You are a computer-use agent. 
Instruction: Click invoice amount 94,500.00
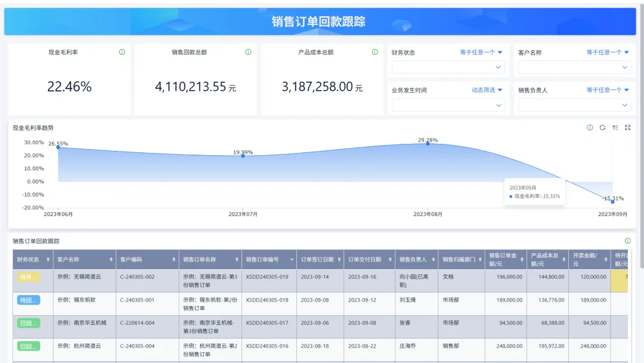click(x=595, y=323)
